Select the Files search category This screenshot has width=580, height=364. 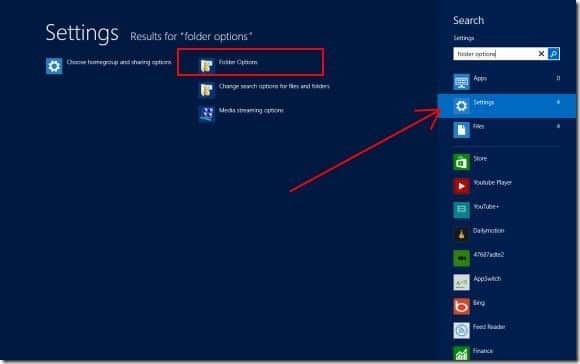coord(506,130)
